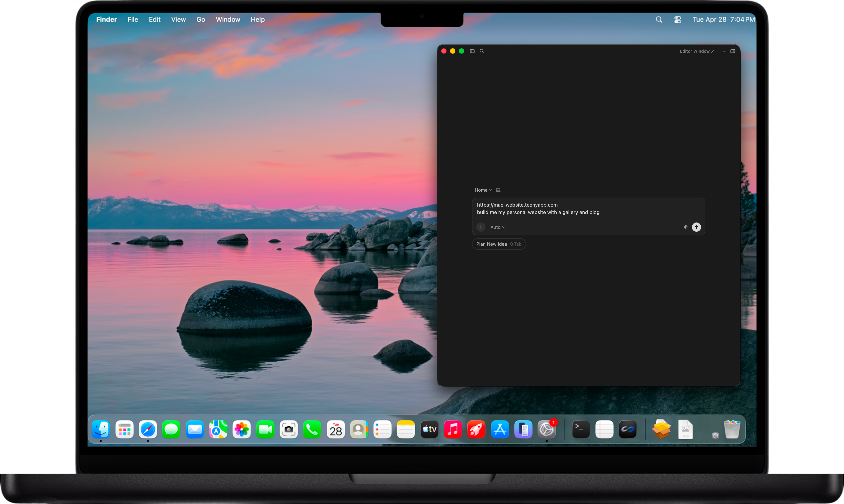Image resolution: width=844 pixels, height=504 pixels.
Task: Open the Editor Window link
Action: click(x=697, y=51)
